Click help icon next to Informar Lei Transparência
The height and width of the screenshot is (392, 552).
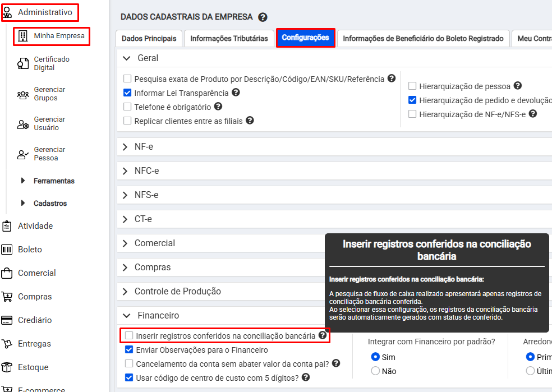(236, 93)
